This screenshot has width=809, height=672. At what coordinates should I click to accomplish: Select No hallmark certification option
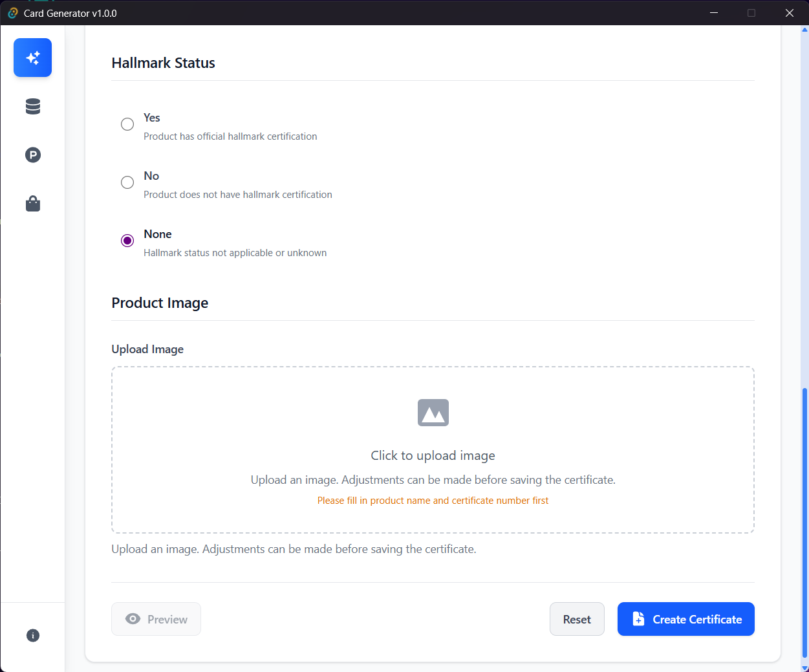127,182
